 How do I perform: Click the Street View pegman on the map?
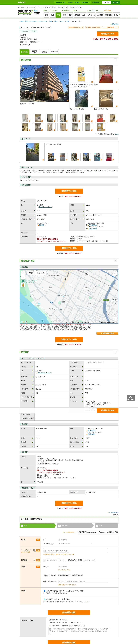(23, 285)
